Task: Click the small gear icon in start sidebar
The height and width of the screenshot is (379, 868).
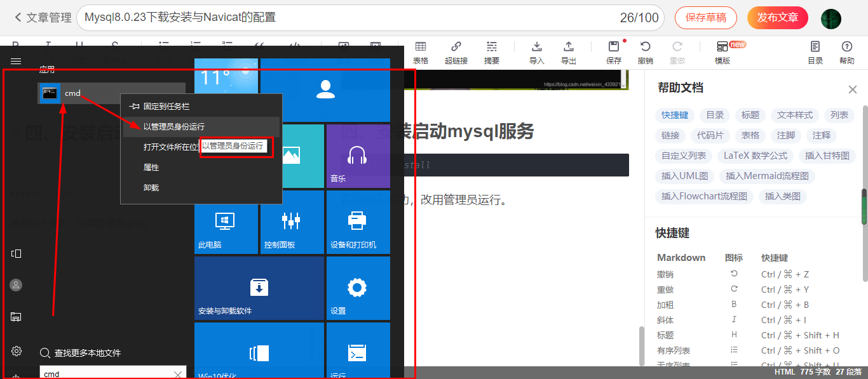Action: [x=17, y=351]
